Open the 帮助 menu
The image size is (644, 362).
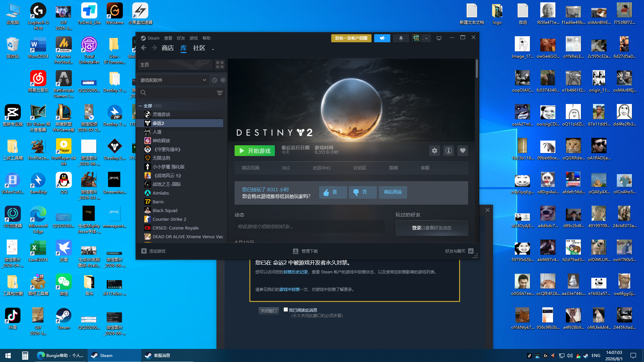coord(206,38)
